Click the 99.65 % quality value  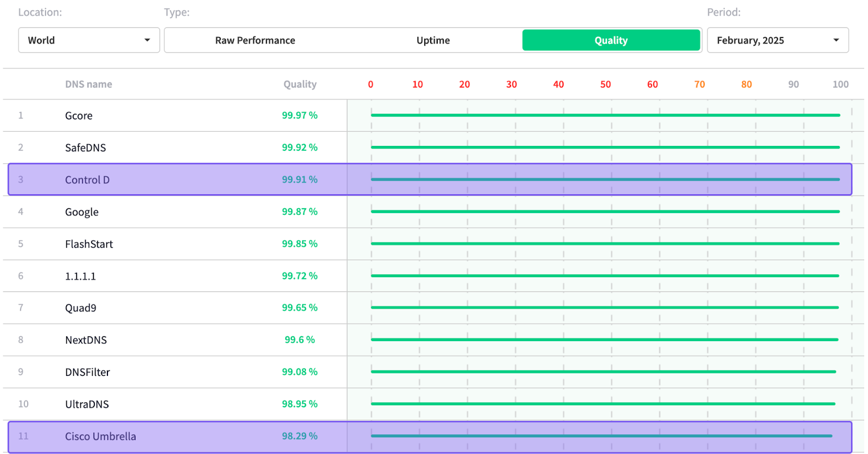299,308
